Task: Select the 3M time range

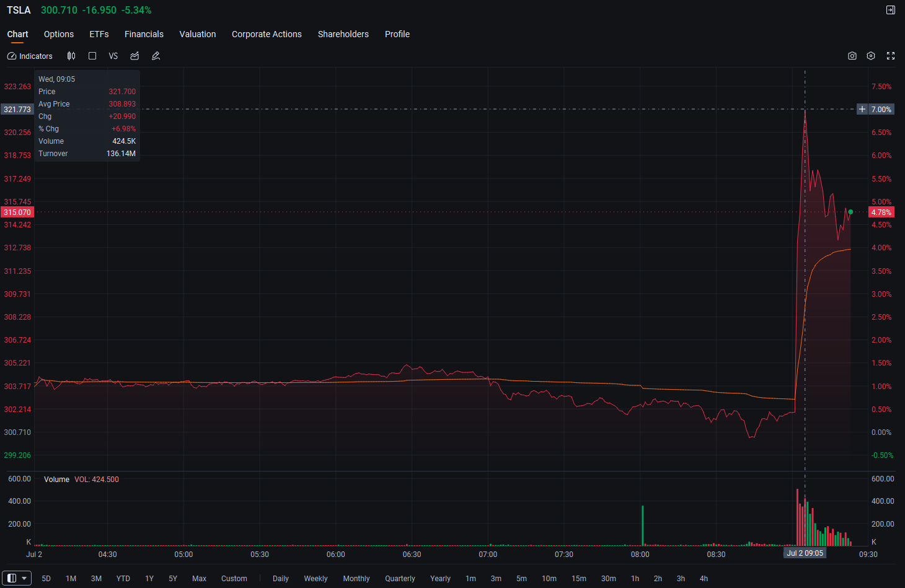Action: (x=96, y=579)
